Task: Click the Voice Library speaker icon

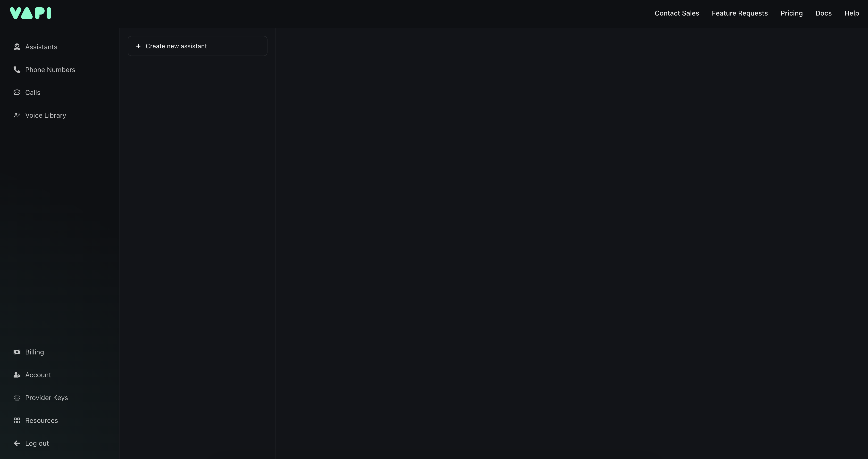Action: (x=17, y=115)
